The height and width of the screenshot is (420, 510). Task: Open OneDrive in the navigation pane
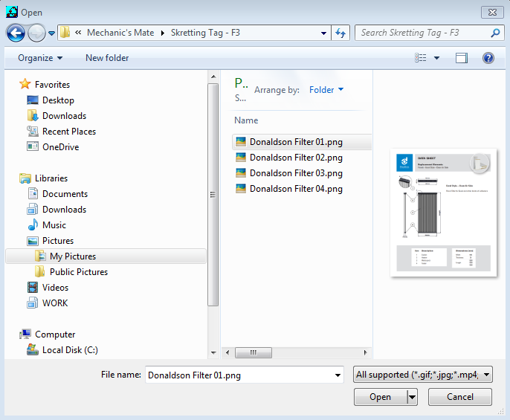tap(60, 147)
